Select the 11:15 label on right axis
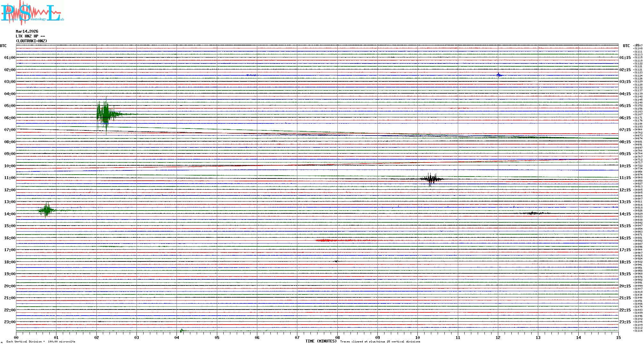The image size is (644, 346). tap(625, 178)
